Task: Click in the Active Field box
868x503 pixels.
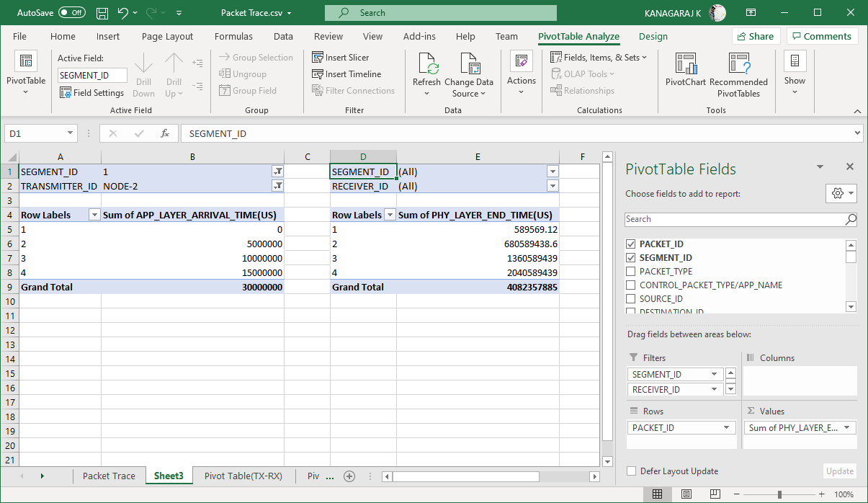Action: (x=92, y=75)
